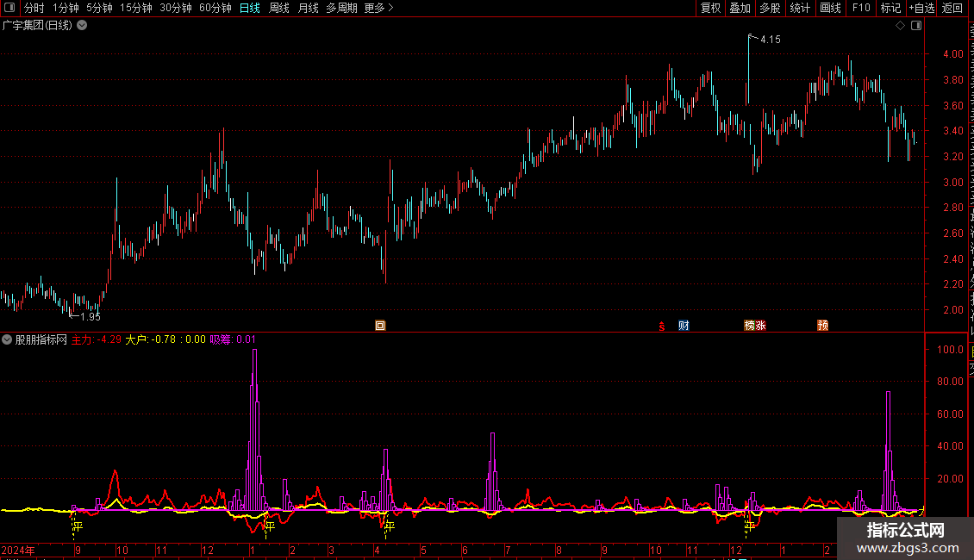Viewport: 974px width, 560px height.
Task: Click the 平 signal marker near April
Action: tap(390, 526)
